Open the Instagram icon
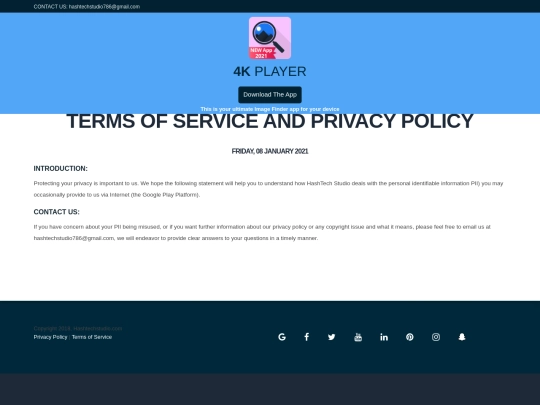The image size is (540, 405). 436,337
